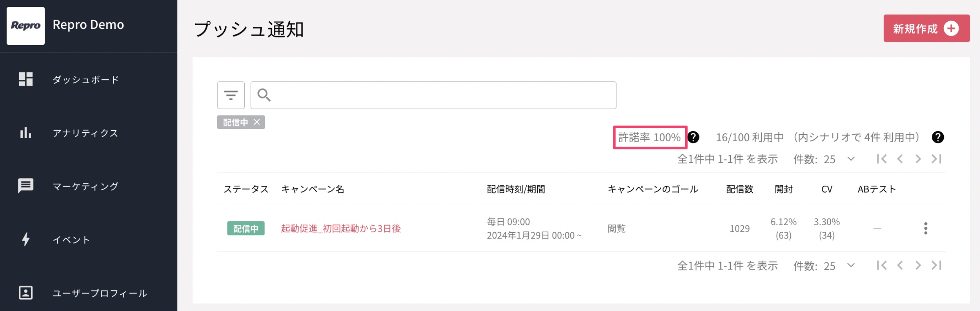
Task: Click into the campaign search field
Action: (x=433, y=95)
